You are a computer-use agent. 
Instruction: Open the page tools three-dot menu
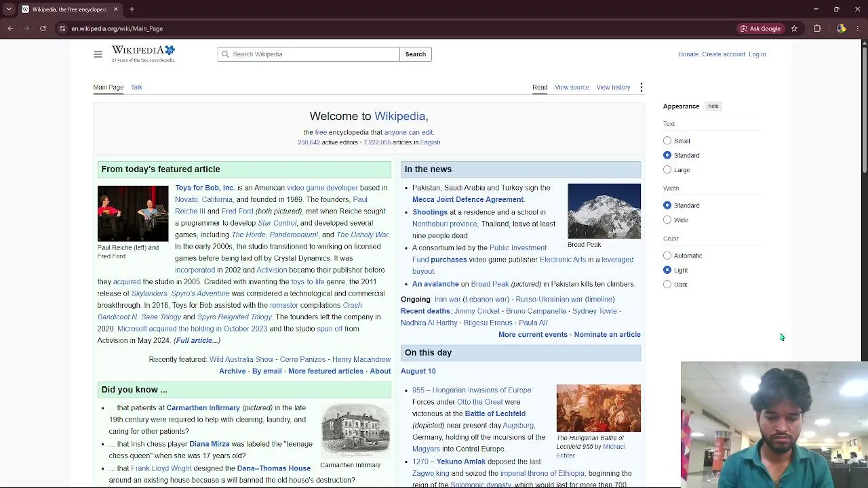coord(641,87)
